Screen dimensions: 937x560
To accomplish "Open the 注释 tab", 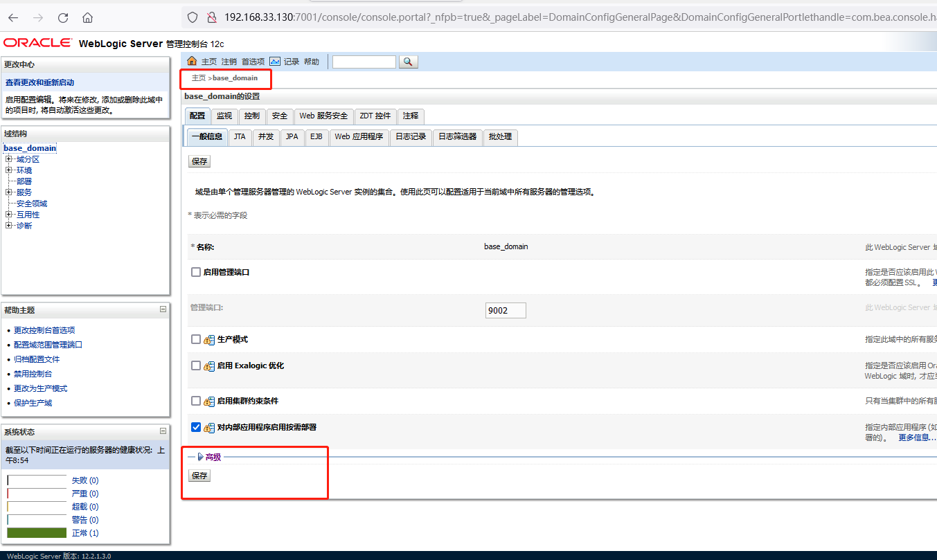I will [x=411, y=116].
